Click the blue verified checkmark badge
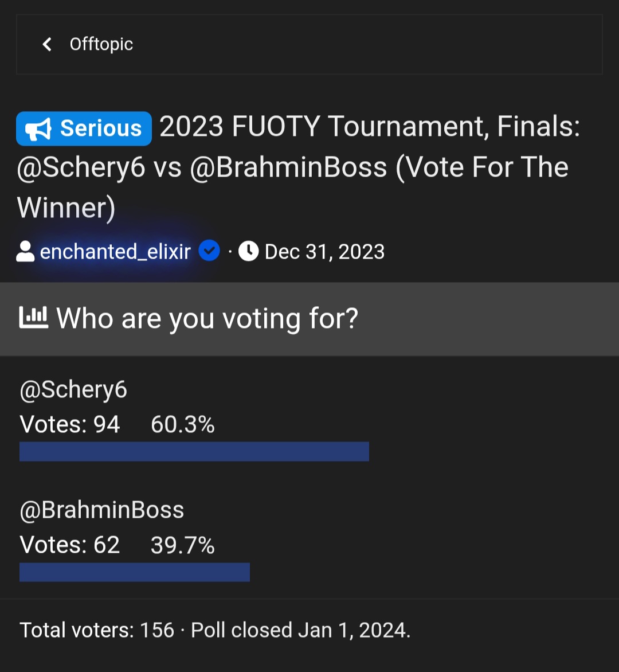This screenshot has height=672, width=619. [209, 251]
